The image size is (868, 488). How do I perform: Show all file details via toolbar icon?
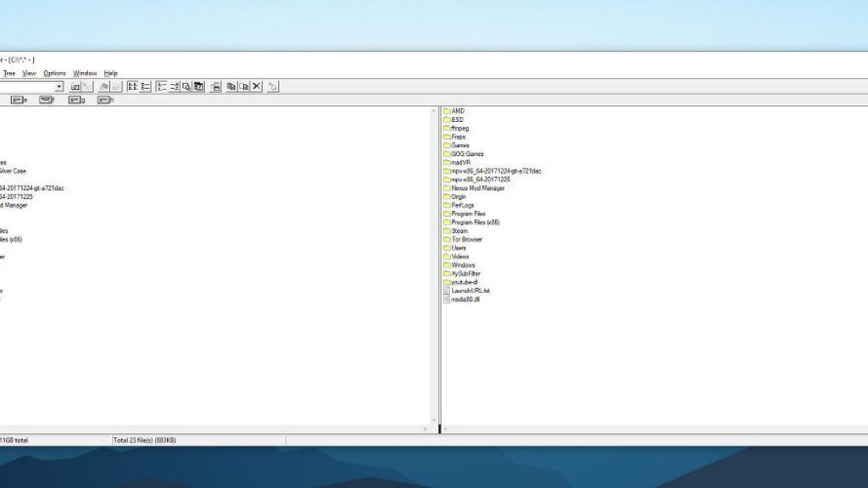point(146,86)
